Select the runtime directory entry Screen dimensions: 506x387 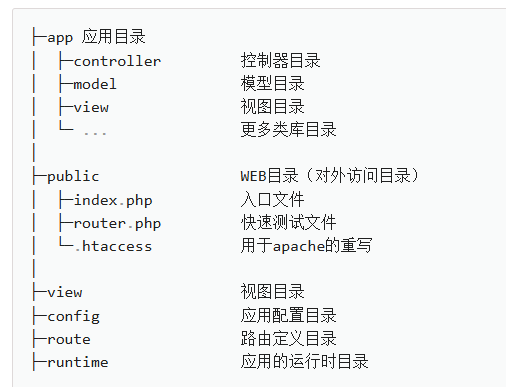point(78,362)
